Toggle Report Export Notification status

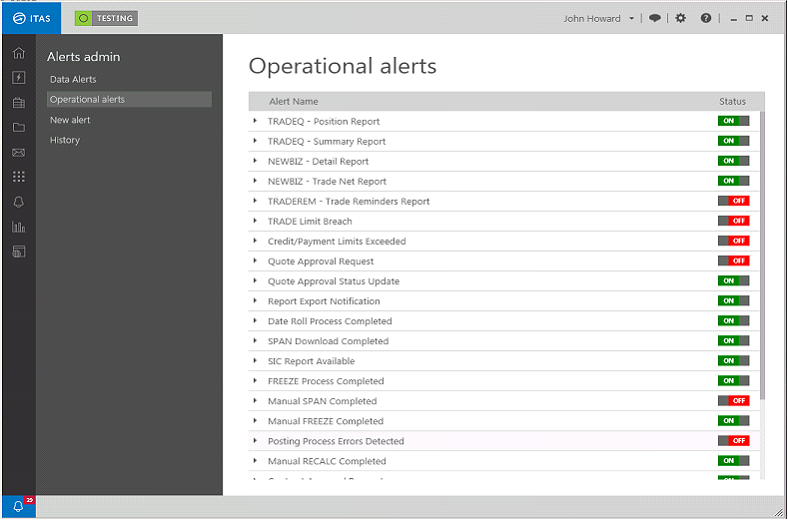733,301
